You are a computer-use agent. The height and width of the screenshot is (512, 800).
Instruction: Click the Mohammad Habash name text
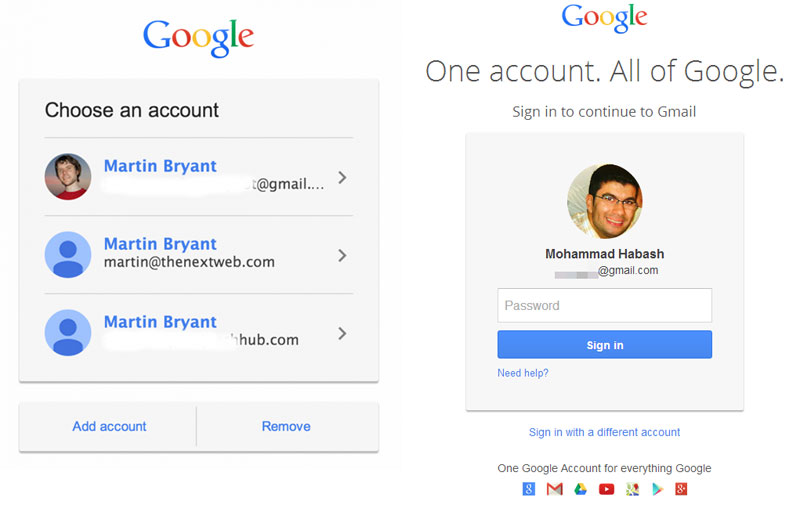pos(605,254)
